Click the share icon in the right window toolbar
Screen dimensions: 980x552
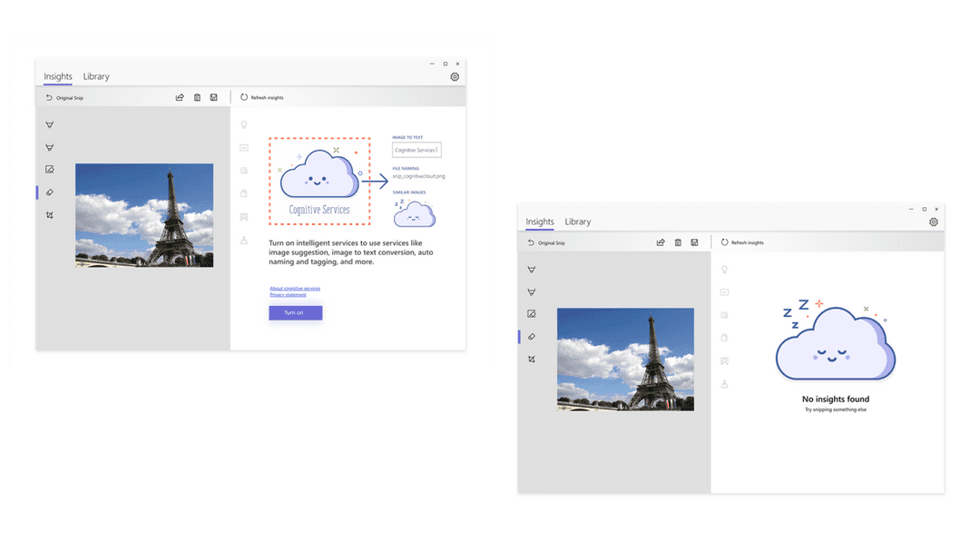661,242
